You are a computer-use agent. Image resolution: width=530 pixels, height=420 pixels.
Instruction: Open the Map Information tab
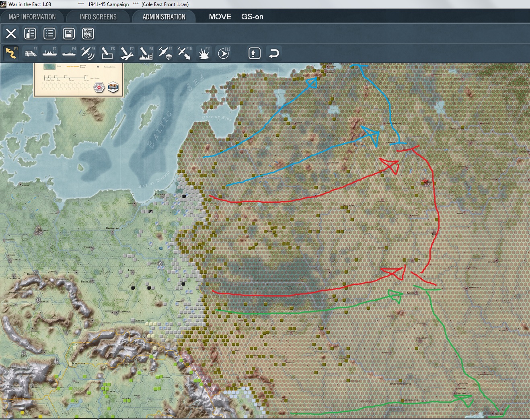32,17
